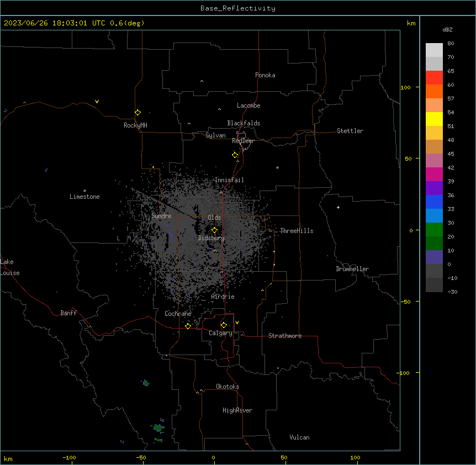
Task: Select the yellow V marker northwest of RockyMH
Action: pyautogui.click(x=97, y=102)
